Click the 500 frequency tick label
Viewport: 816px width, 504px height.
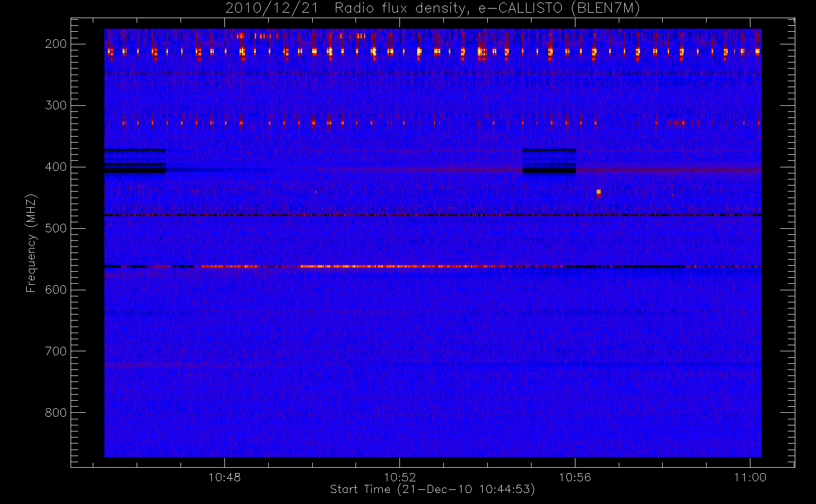(x=56, y=228)
